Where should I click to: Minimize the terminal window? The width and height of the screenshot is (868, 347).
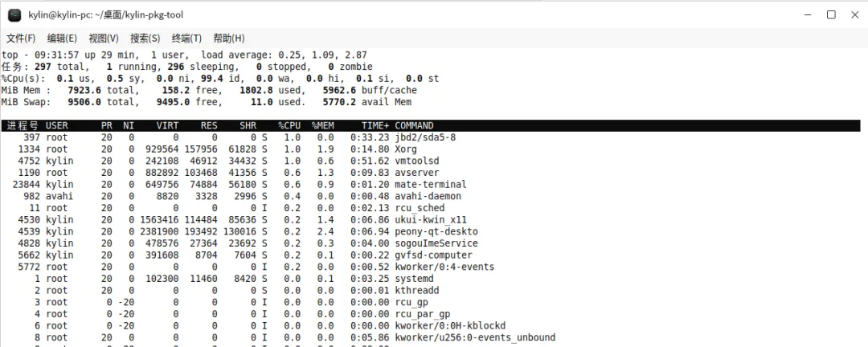click(x=808, y=15)
